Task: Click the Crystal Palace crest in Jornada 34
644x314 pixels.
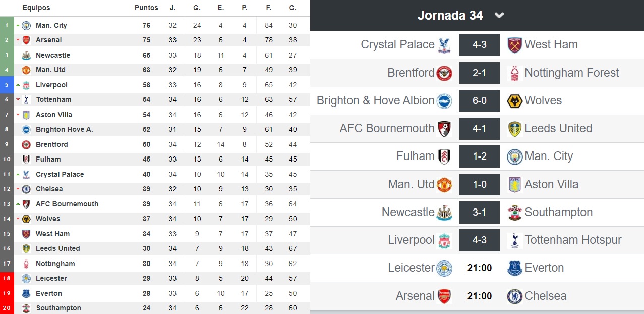Action: point(444,45)
